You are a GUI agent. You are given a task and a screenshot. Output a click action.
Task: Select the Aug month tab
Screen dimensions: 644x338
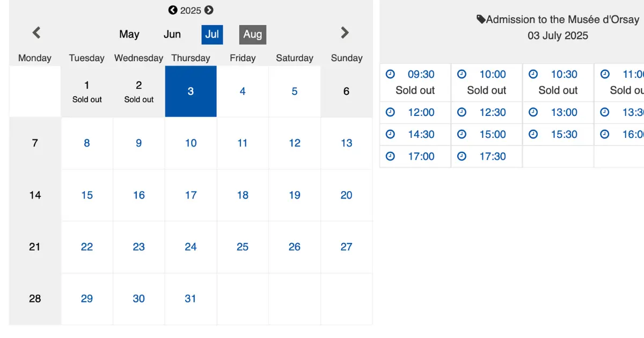[x=253, y=34]
